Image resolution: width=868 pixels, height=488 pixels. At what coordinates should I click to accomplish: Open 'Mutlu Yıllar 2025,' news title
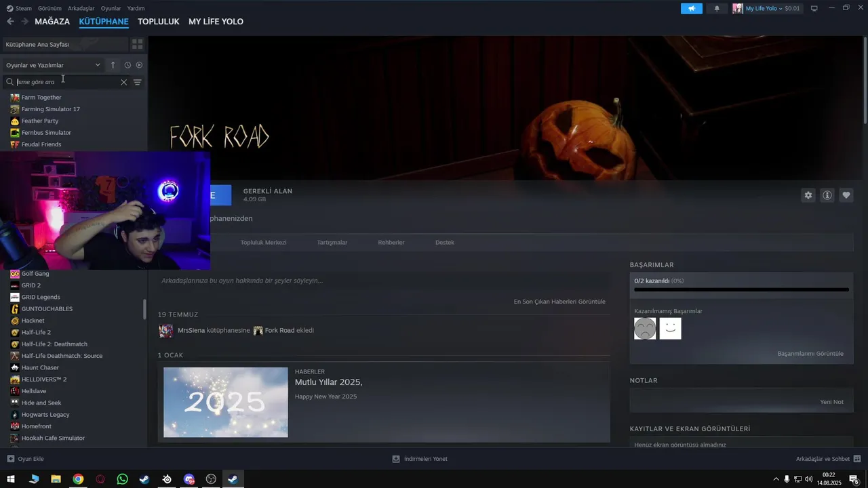click(329, 382)
